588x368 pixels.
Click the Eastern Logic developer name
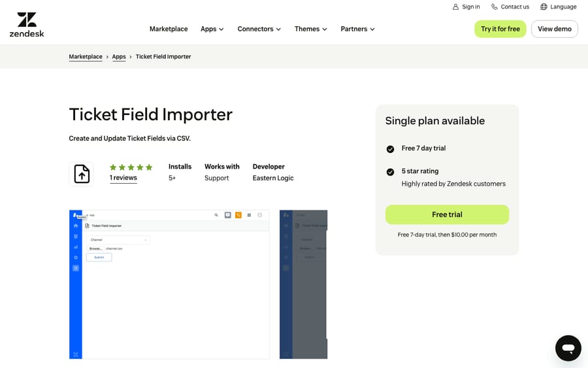pos(273,178)
